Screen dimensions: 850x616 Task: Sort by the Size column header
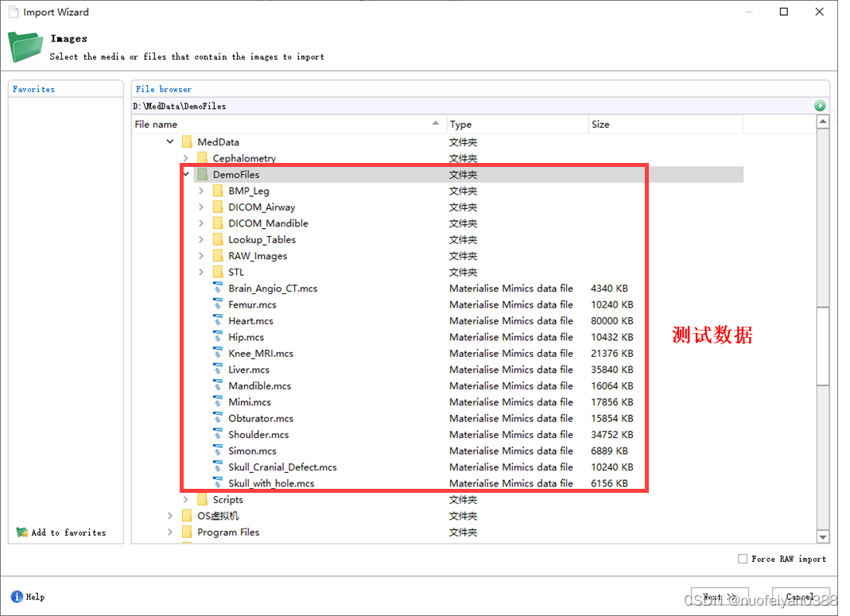(x=666, y=124)
